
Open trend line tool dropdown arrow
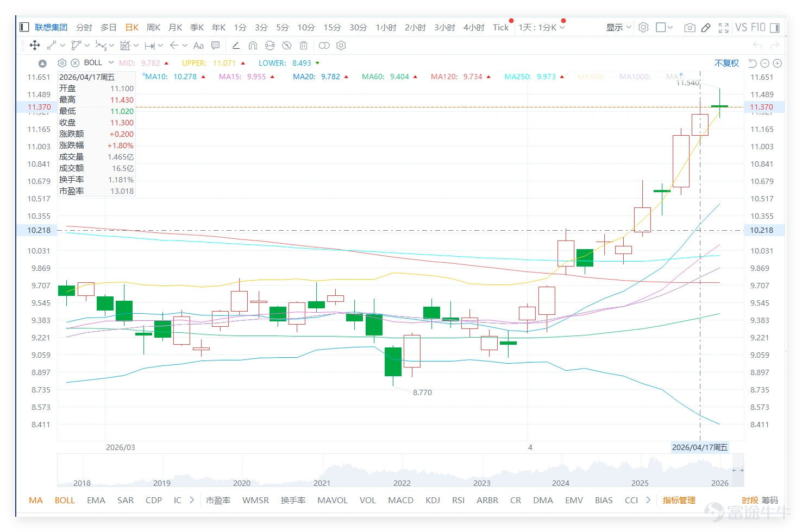[62, 46]
